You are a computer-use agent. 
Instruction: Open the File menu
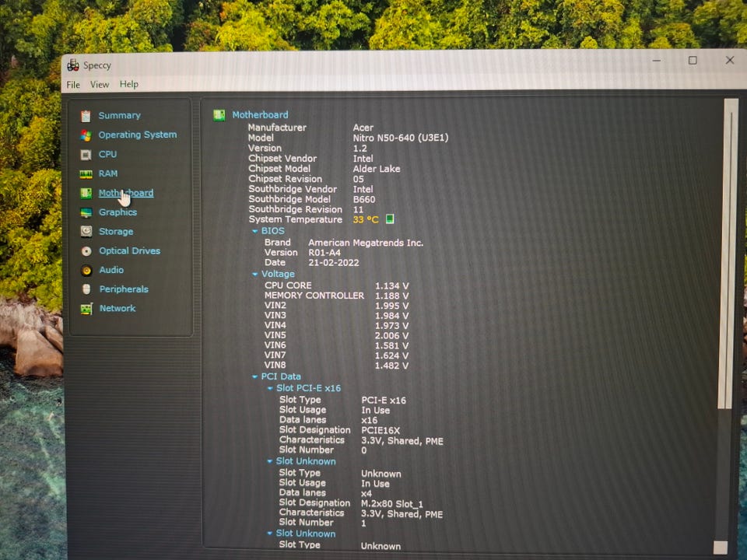click(73, 85)
